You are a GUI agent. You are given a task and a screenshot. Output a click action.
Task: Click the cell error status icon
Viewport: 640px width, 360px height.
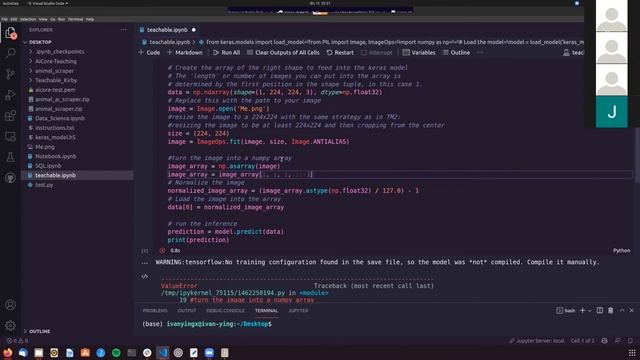click(162, 251)
